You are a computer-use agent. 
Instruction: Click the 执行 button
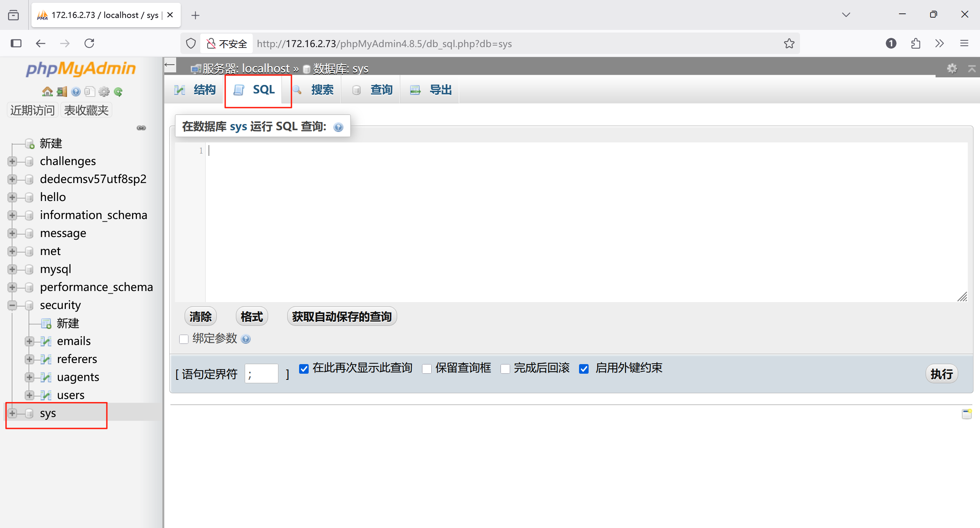click(942, 374)
